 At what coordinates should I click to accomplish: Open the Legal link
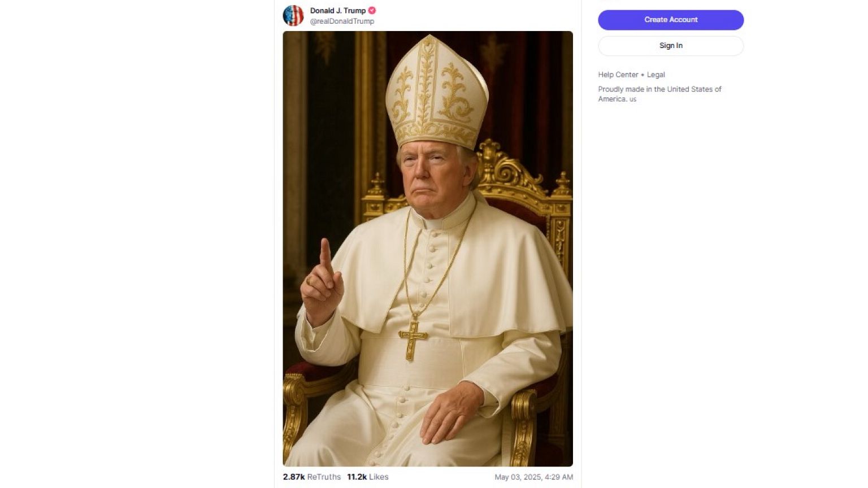pyautogui.click(x=657, y=74)
